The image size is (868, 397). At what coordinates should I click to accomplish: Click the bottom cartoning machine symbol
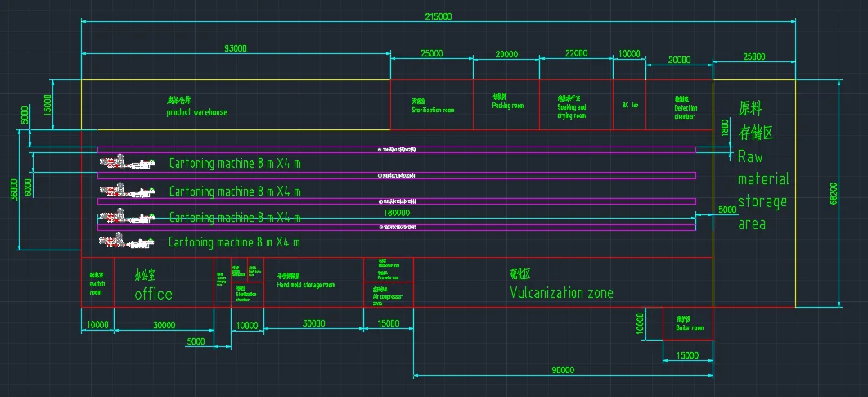point(127,241)
